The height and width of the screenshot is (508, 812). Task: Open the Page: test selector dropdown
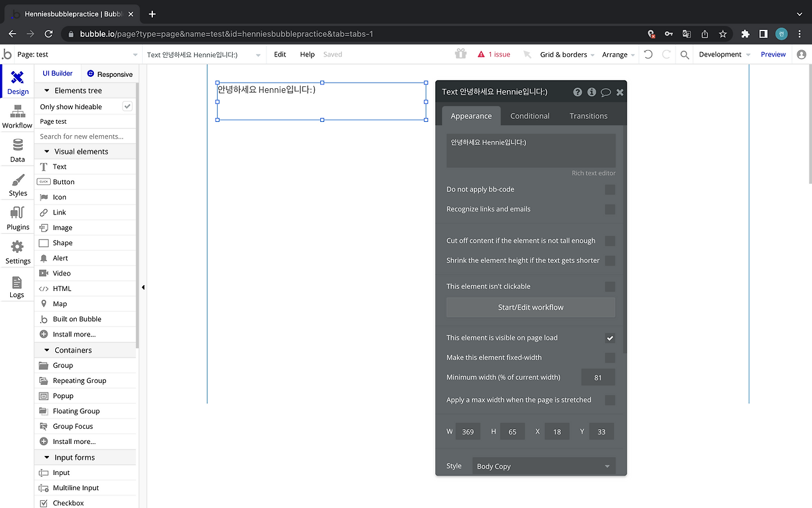pos(77,55)
